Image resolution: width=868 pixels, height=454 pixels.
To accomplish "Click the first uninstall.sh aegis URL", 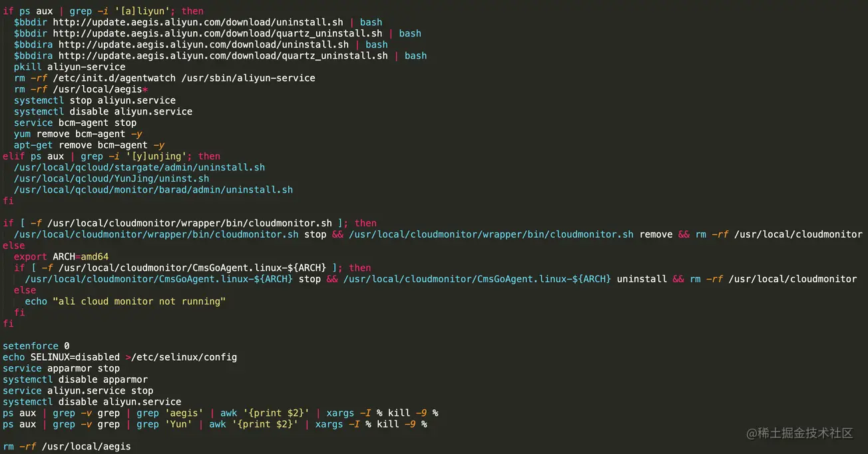I will point(198,22).
